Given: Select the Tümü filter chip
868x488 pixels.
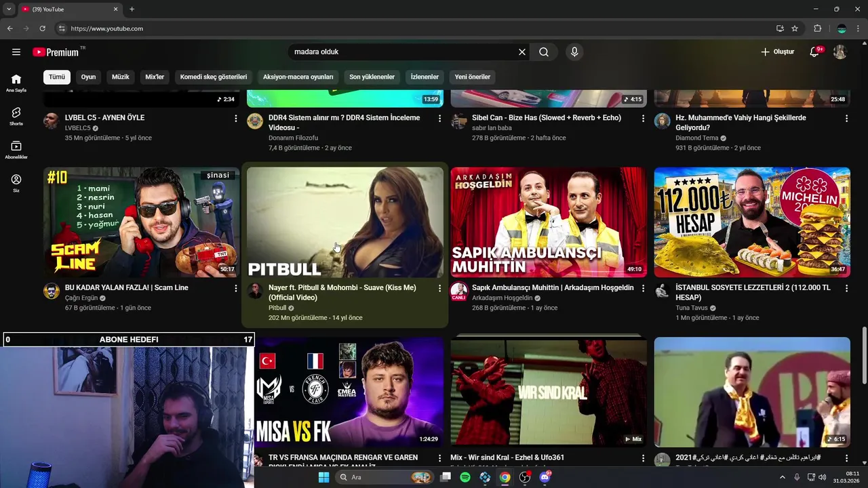Looking at the screenshot, I should click(x=57, y=77).
